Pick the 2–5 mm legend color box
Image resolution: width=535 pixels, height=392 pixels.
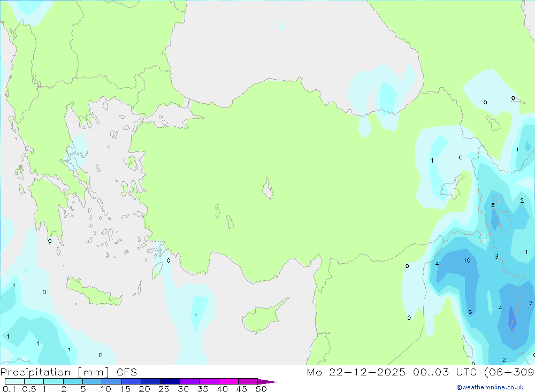pos(73,381)
